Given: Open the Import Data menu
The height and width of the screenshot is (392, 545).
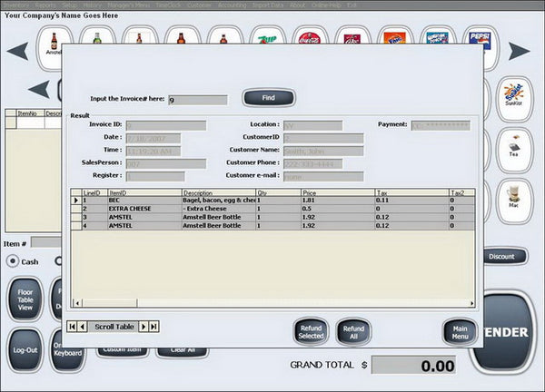Looking at the screenshot, I should point(268,5).
